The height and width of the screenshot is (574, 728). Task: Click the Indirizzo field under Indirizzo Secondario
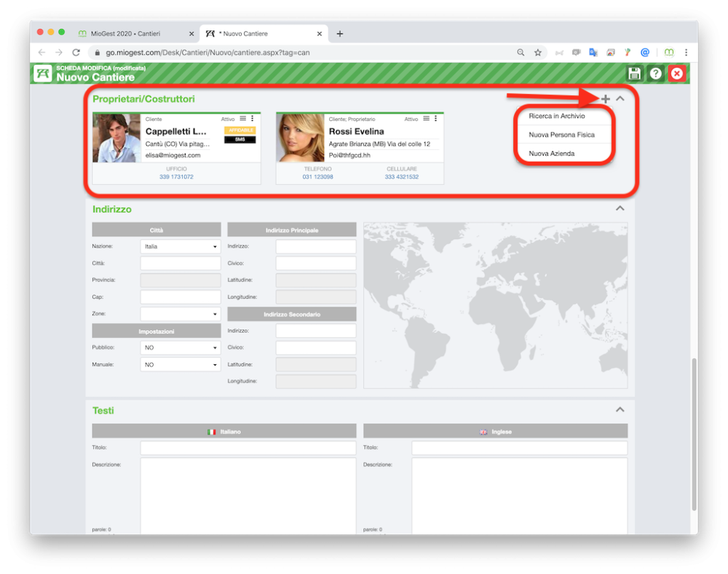point(316,331)
